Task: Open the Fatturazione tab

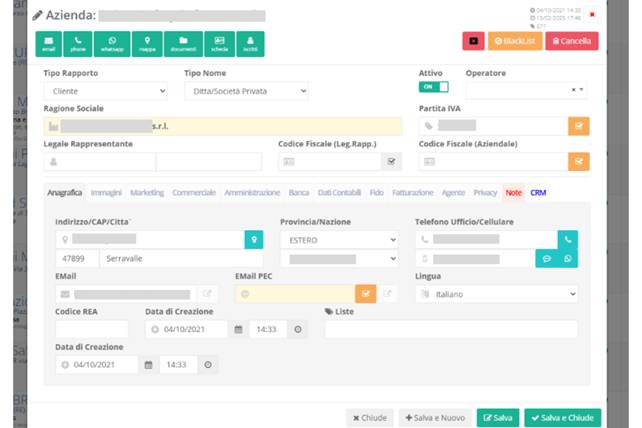Action: 412,192
